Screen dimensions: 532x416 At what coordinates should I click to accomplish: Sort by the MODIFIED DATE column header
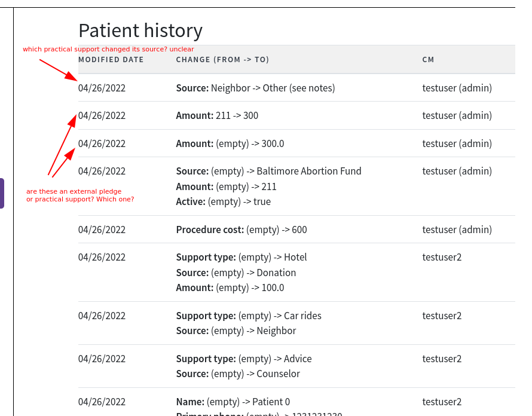click(x=111, y=59)
